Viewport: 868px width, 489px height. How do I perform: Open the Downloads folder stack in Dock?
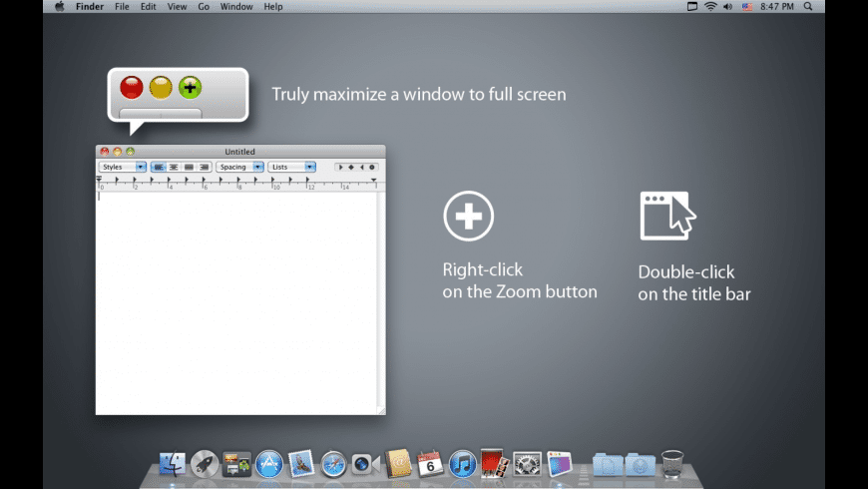(x=640, y=464)
